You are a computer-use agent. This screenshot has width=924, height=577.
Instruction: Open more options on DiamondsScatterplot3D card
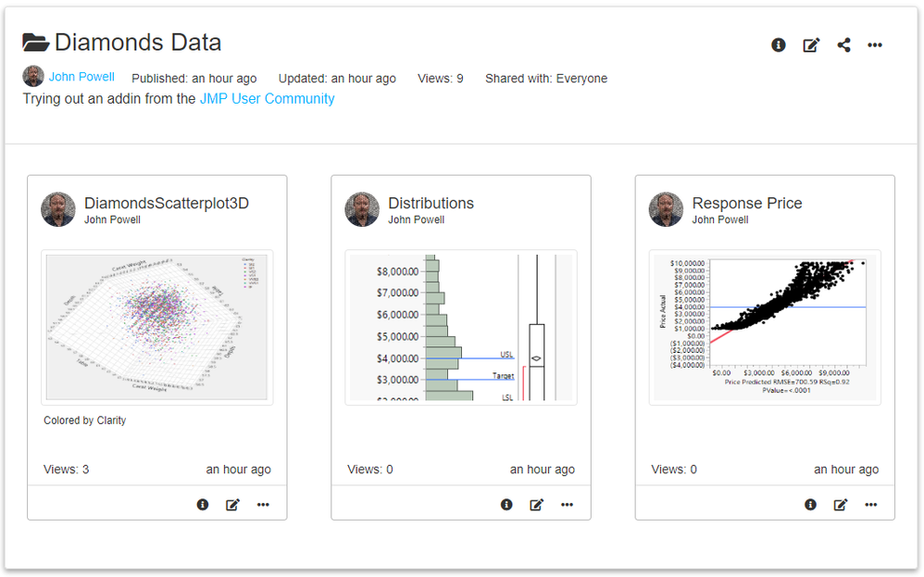tap(263, 505)
